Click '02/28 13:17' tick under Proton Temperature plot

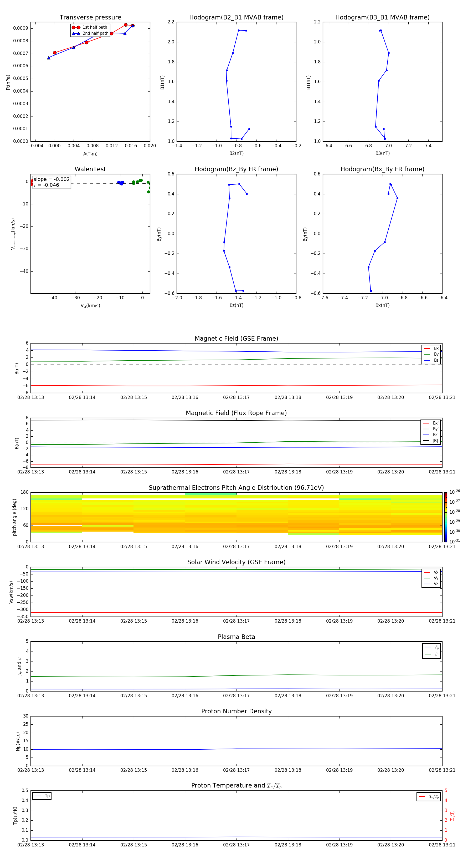point(236,845)
